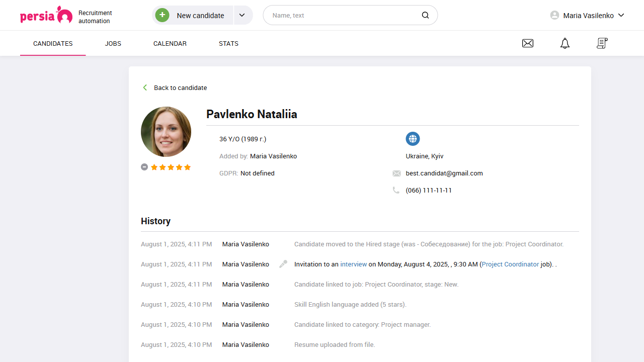Click the Project Coordinator job link

pos(510,264)
